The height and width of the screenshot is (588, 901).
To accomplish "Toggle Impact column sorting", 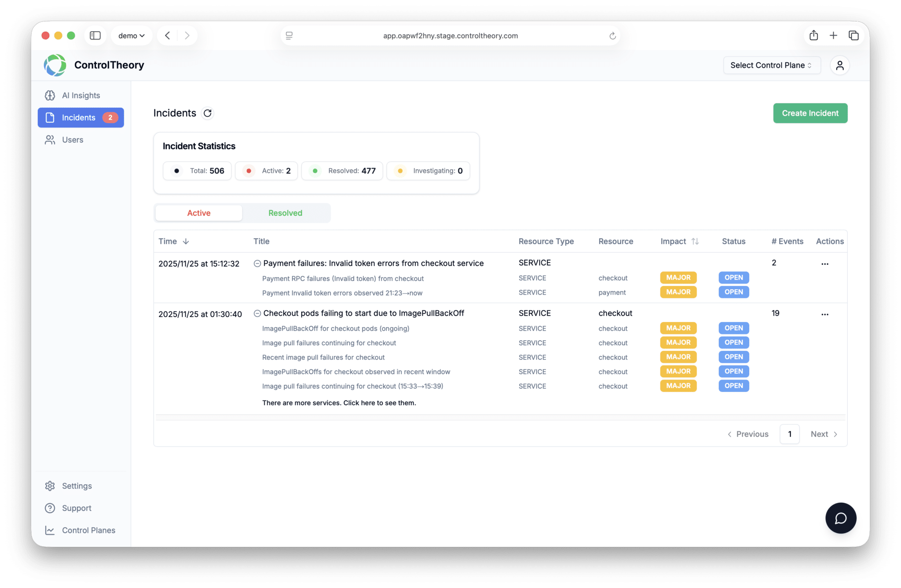I will (x=695, y=241).
